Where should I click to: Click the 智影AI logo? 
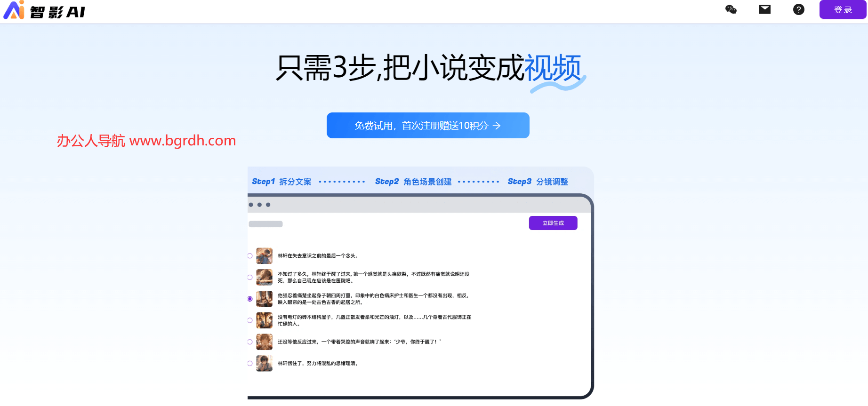pos(44,10)
